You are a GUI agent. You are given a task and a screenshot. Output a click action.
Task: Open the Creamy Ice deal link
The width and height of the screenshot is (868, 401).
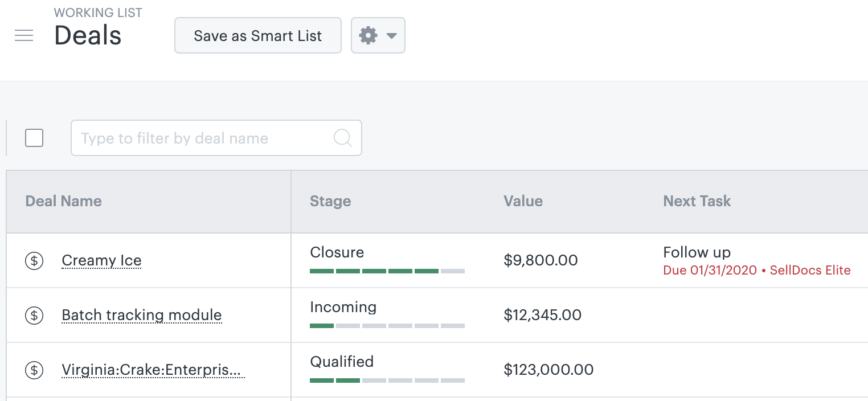click(x=101, y=261)
